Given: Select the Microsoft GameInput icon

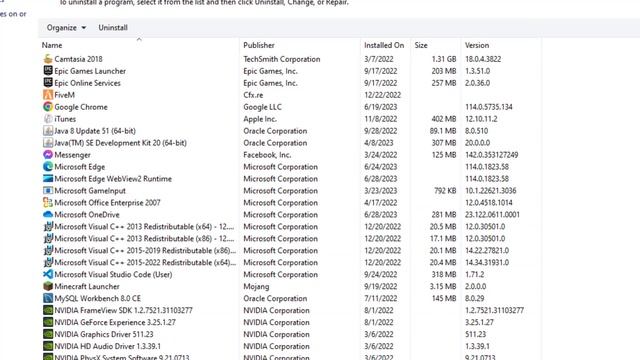Looking at the screenshot, I should pyautogui.click(x=48, y=191).
